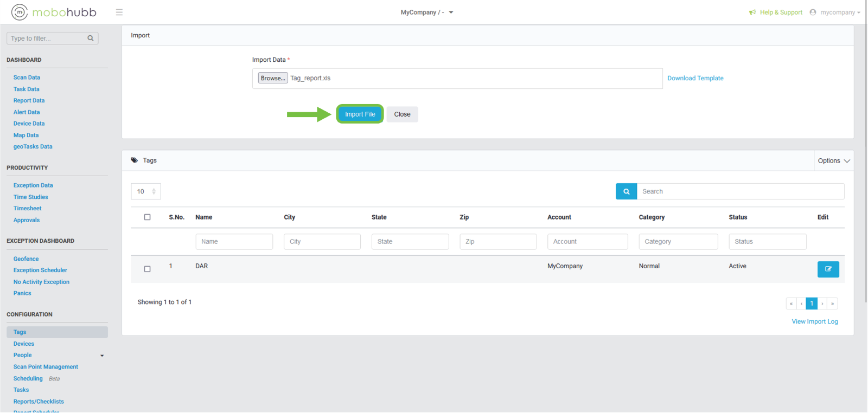The image size is (868, 413).
Task: Click the mobohubb logo
Action: point(54,12)
